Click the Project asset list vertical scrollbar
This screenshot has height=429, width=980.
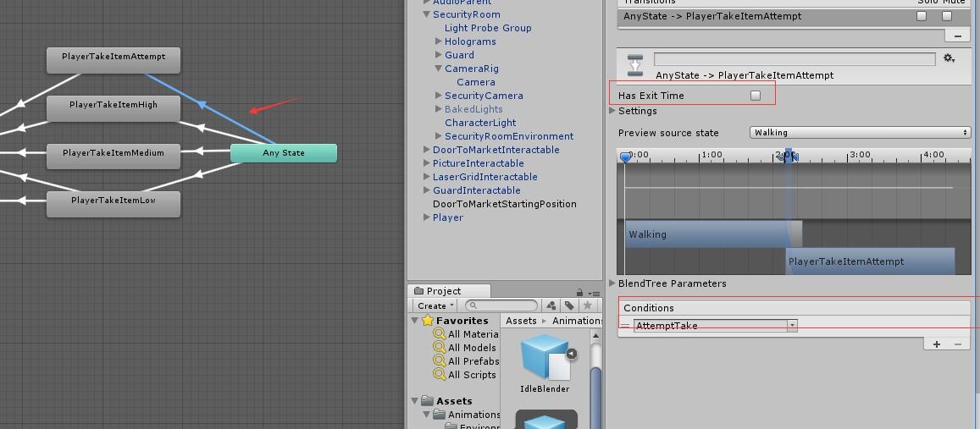[x=595, y=397]
